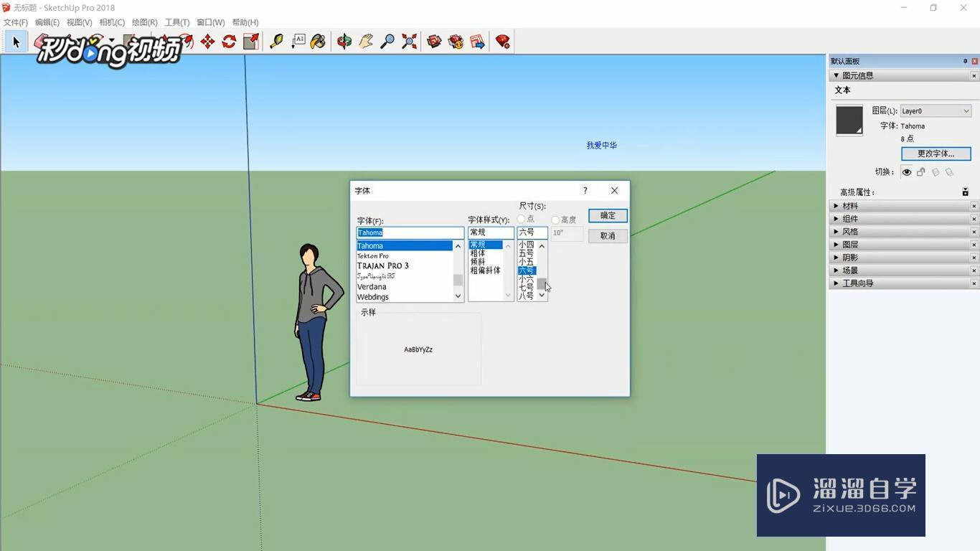The width and height of the screenshot is (980, 551).
Task: Close the 材料 panel section
Action: pyautogui.click(x=974, y=206)
